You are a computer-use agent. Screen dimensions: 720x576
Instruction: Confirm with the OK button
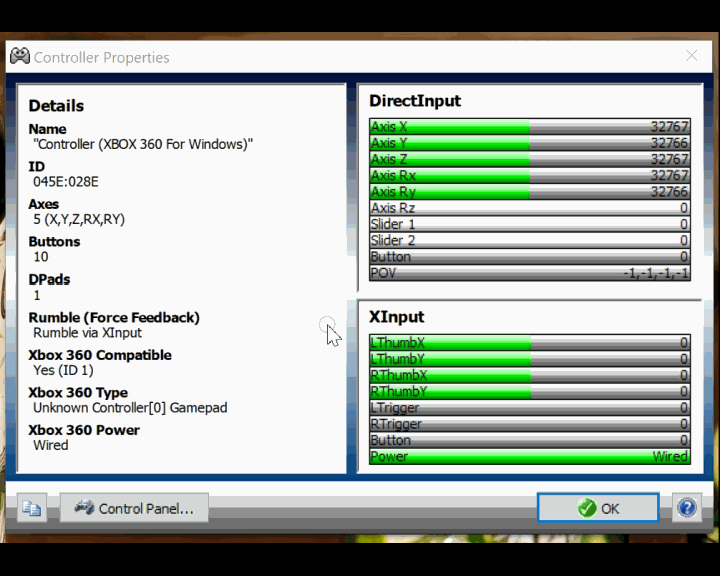[598, 508]
